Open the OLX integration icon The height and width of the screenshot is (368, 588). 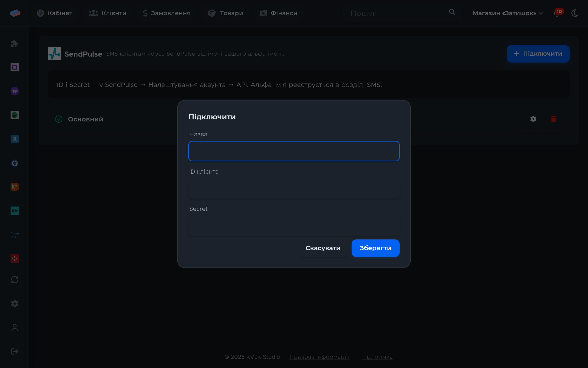[x=14, y=210]
